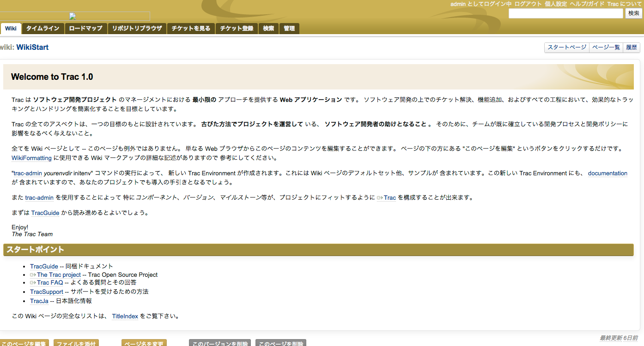Go to the リポジトリブラウザ tab
This screenshot has height=346, width=644.
click(137, 29)
